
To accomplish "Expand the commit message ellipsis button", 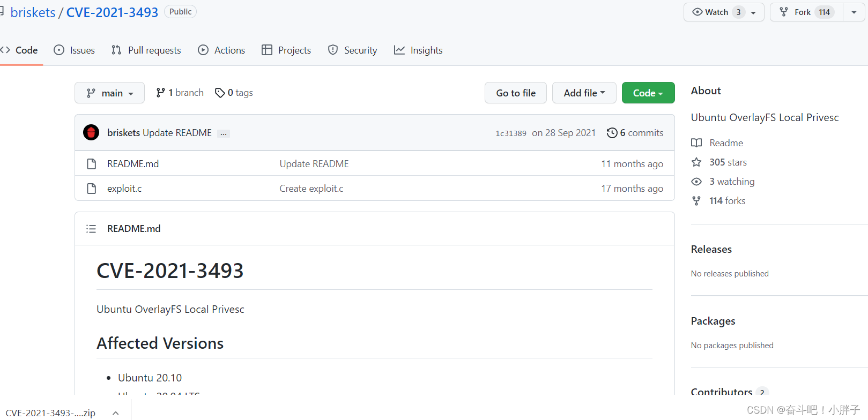I will pos(224,133).
